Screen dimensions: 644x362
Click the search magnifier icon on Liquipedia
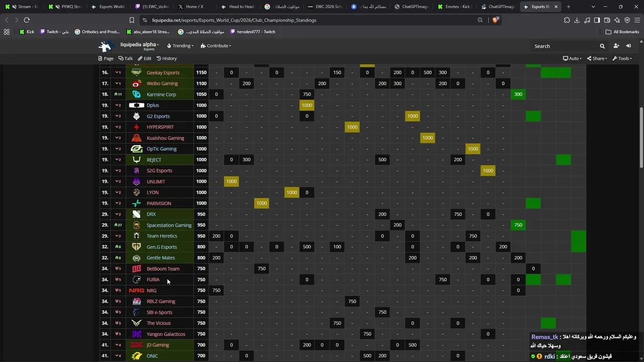click(x=602, y=46)
